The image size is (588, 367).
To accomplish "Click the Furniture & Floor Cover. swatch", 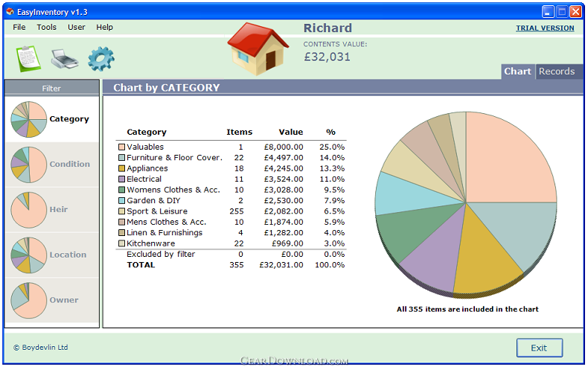I will 121,158.
